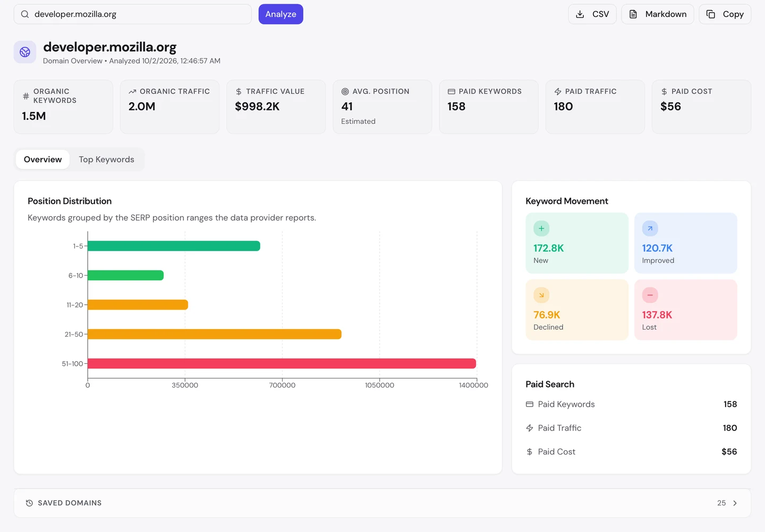Click the 6-10 position bar in chart
The height and width of the screenshot is (532, 765).
click(x=125, y=276)
